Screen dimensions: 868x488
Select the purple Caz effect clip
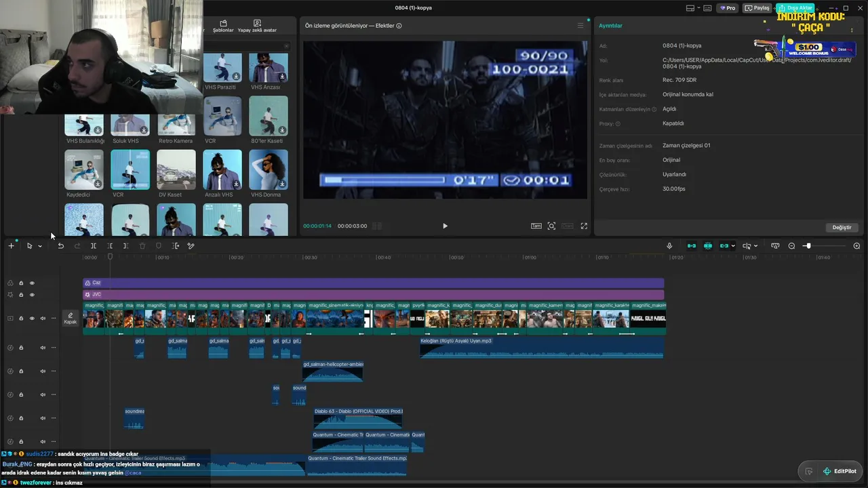[374, 283]
